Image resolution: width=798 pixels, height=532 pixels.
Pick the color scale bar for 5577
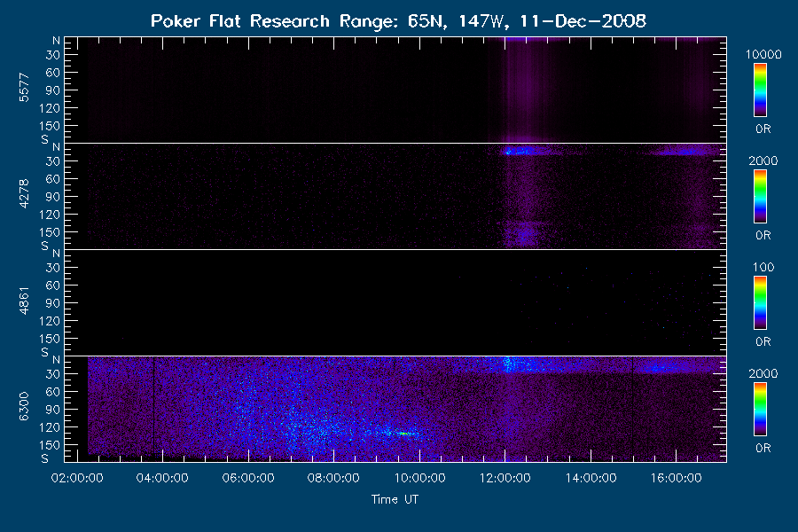(761, 90)
